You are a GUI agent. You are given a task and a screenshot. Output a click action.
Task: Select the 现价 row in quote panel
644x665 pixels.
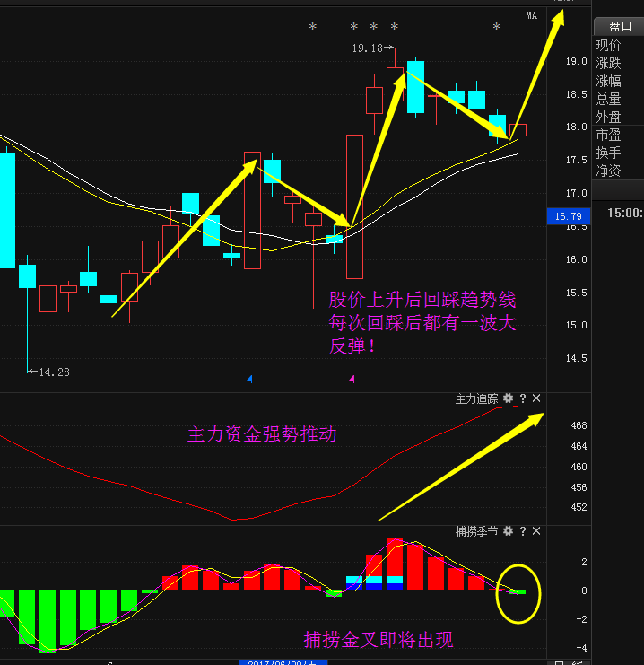click(608, 45)
